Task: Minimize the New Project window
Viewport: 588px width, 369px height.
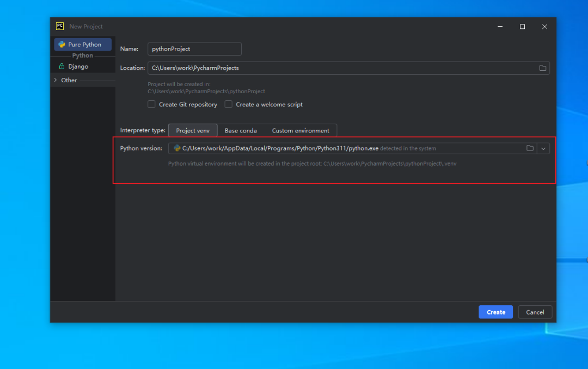Action: coord(500,27)
